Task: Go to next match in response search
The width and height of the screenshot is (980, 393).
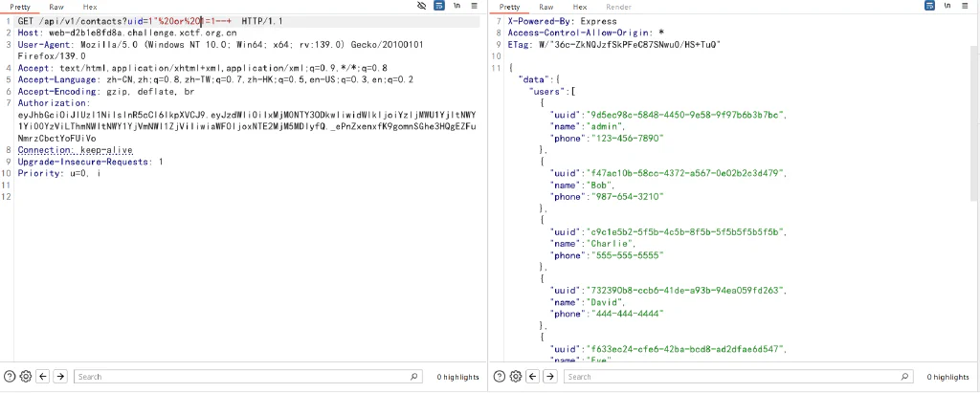Action: (x=550, y=376)
